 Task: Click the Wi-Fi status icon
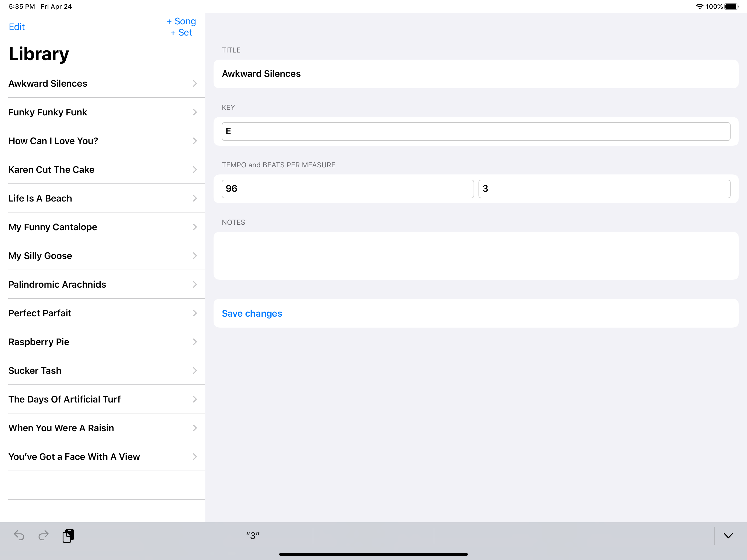point(699,6)
